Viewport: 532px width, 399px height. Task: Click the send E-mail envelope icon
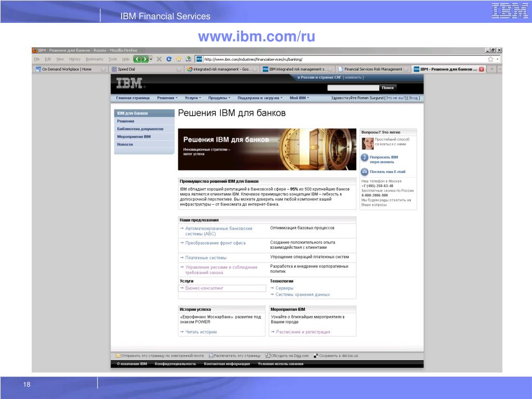364,171
